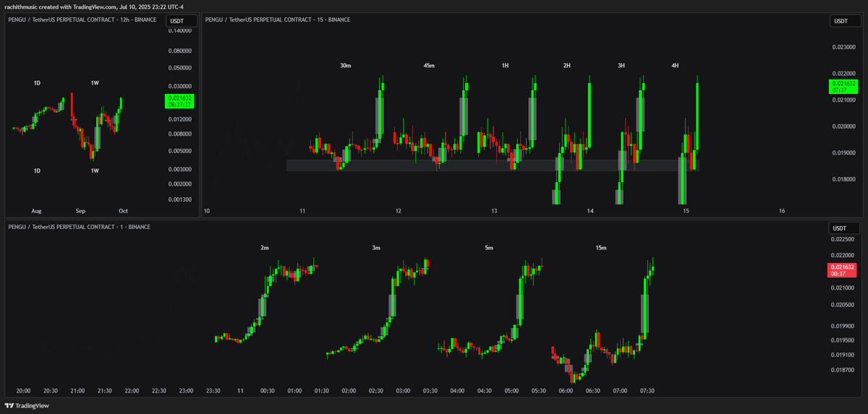
Task: Click the 0.018700 price on the 1-minute axis
Action: [x=843, y=369]
